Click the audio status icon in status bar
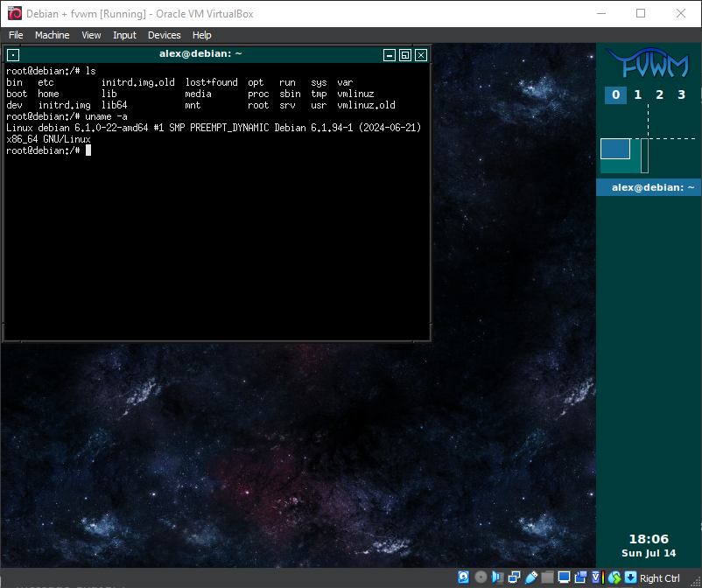 point(497,577)
